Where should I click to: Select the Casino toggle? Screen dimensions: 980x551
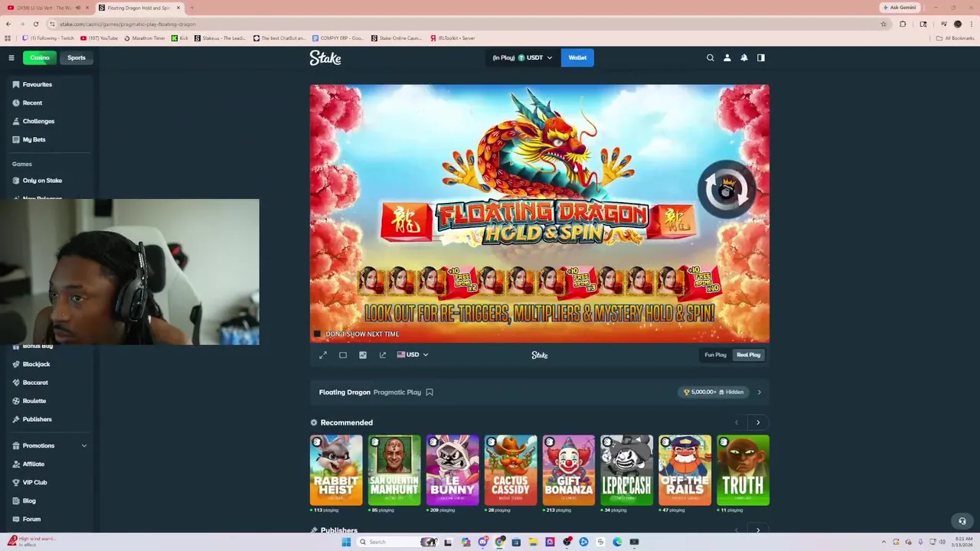(x=40, y=57)
